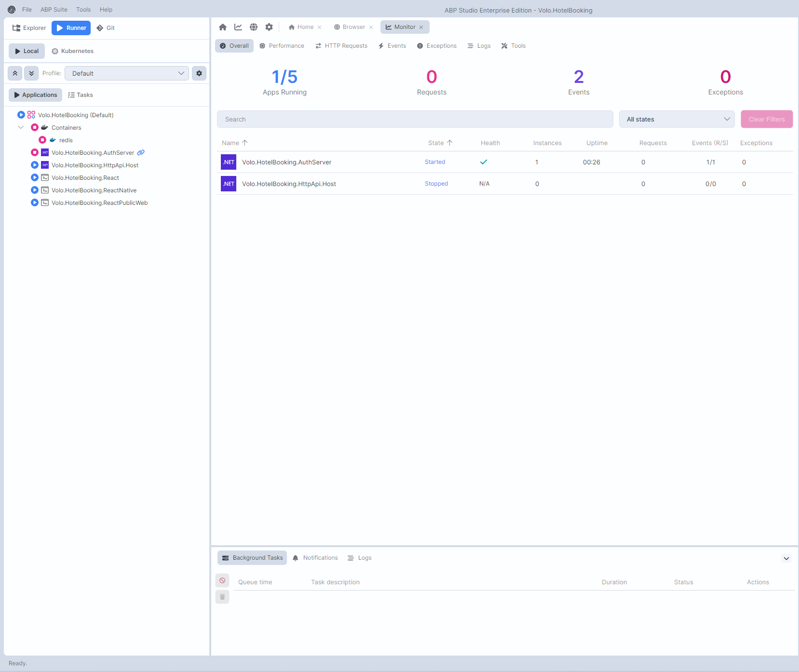Close the Home tab
The width and height of the screenshot is (799, 672).
point(319,27)
